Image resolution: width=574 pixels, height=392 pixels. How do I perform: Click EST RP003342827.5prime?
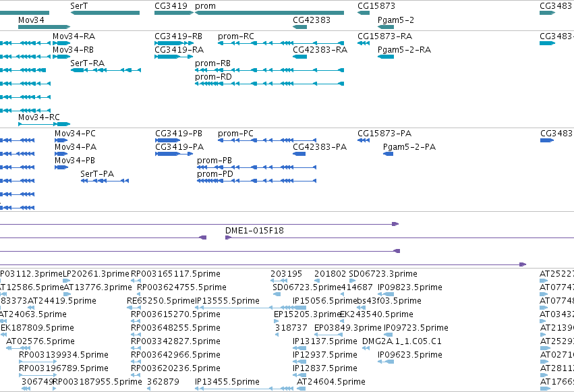click(x=136, y=348)
